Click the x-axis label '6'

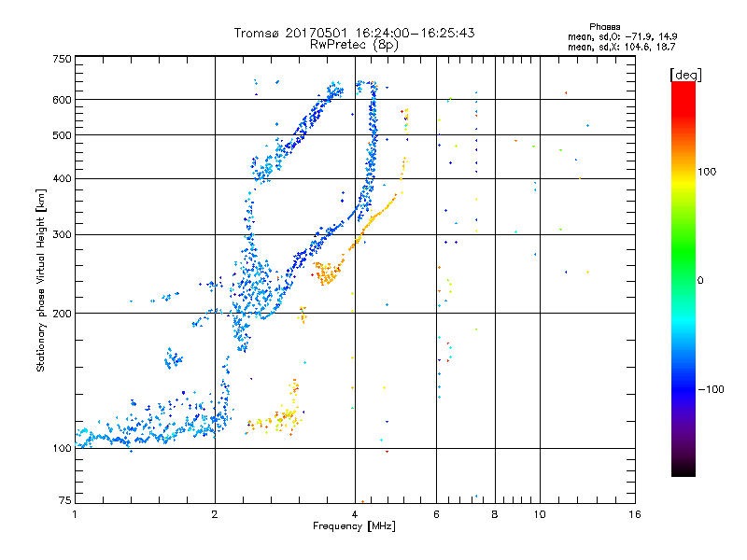coord(436,514)
